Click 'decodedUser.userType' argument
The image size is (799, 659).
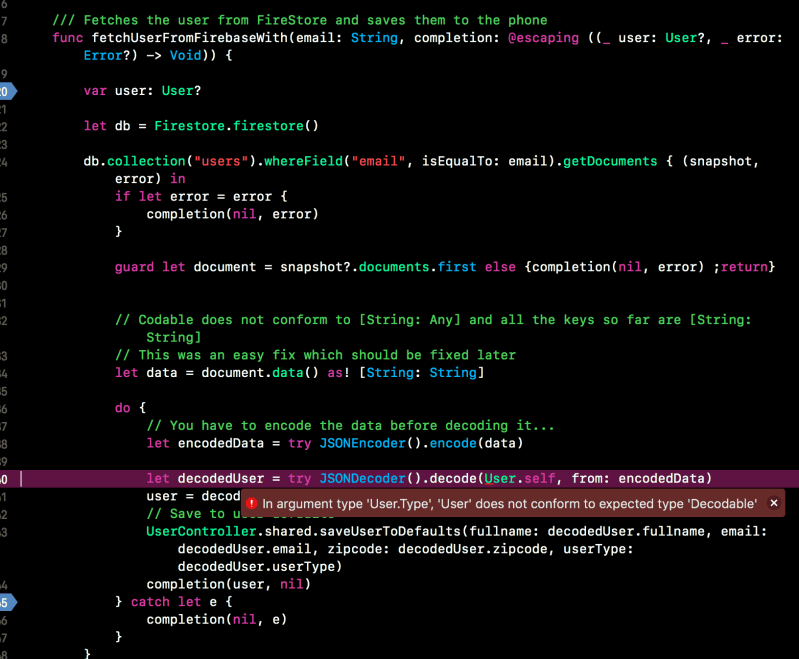pos(256,567)
